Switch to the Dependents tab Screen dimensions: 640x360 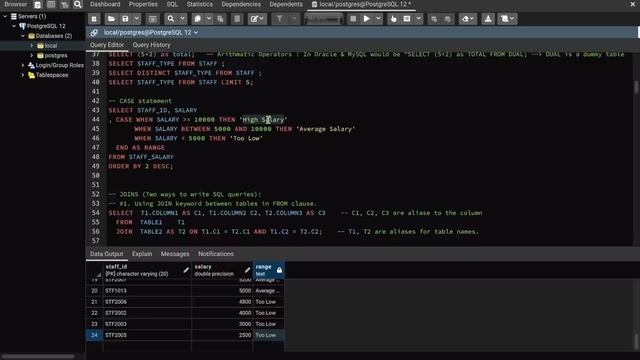tap(286, 4)
